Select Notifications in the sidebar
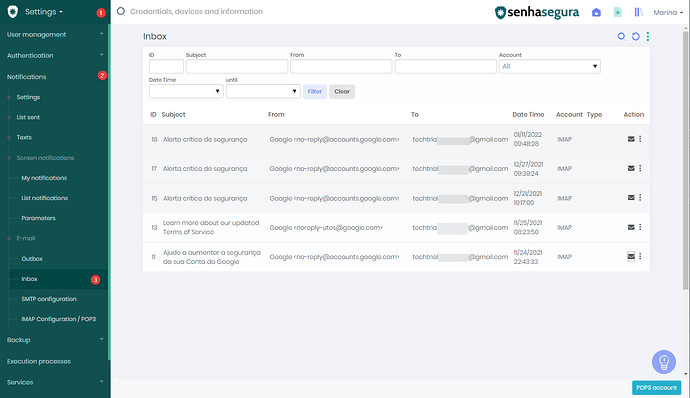690x398 pixels. point(26,77)
